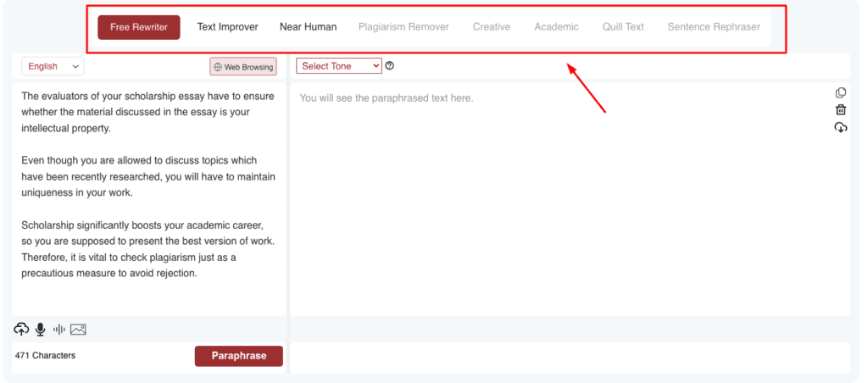Upload an image using the picture icon

pos(78,330)
